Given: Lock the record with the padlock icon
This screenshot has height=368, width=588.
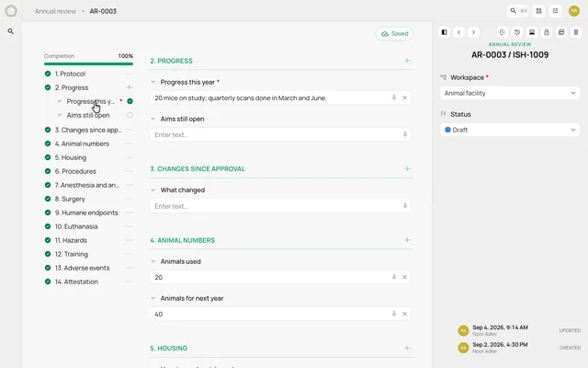Looking at the screenshot, I should point(547,32).
